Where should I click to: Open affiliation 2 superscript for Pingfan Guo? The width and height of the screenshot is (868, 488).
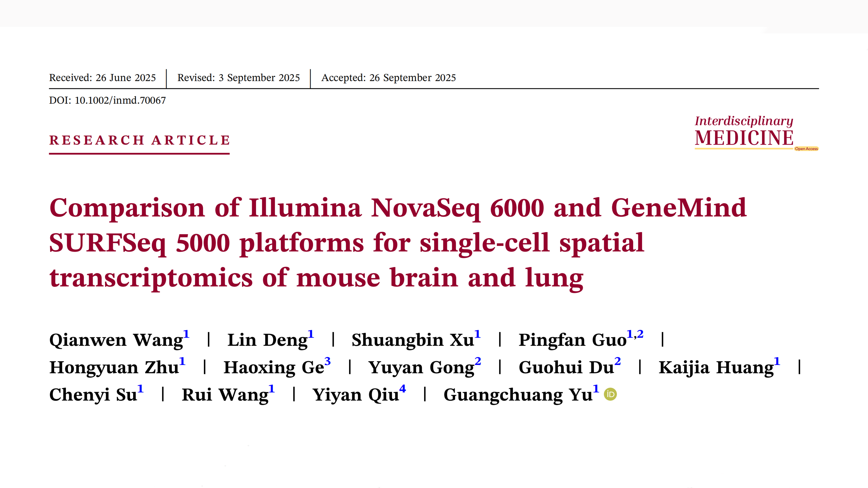[x=640, y=334]
